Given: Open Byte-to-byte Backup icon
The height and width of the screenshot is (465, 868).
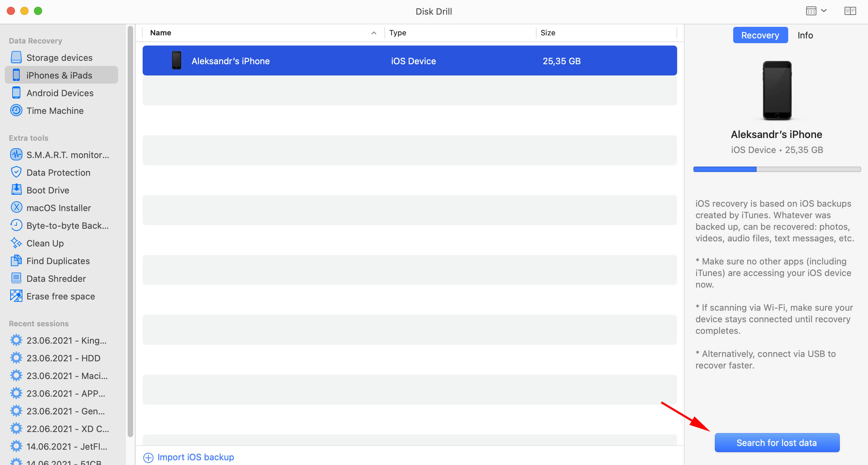Looking at the screenshot, I should tap(16, 225).
